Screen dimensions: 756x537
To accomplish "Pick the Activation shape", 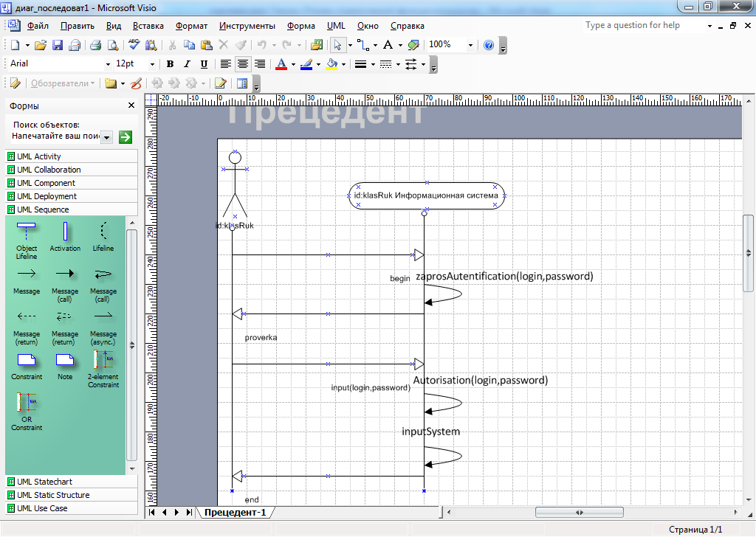I will [65, 237].
